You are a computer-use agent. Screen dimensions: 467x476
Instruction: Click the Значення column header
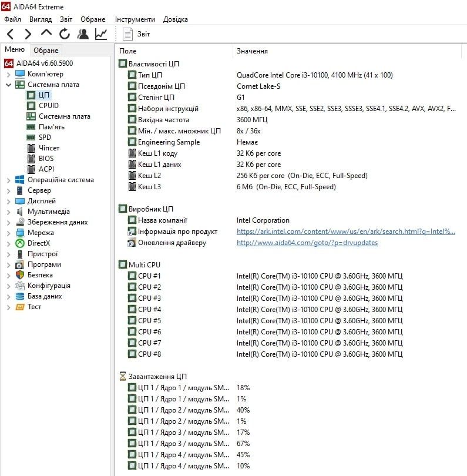coord(252,51)
